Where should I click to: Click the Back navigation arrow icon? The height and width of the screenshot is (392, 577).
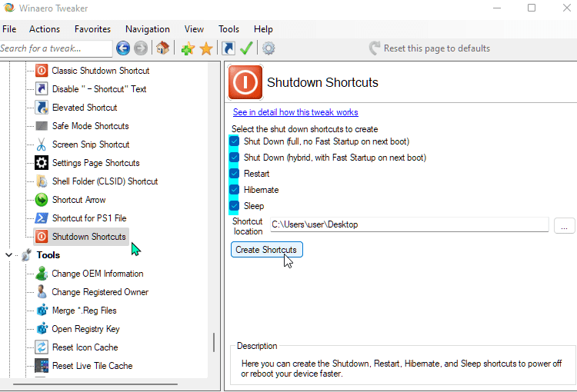[x=123, y=48]
